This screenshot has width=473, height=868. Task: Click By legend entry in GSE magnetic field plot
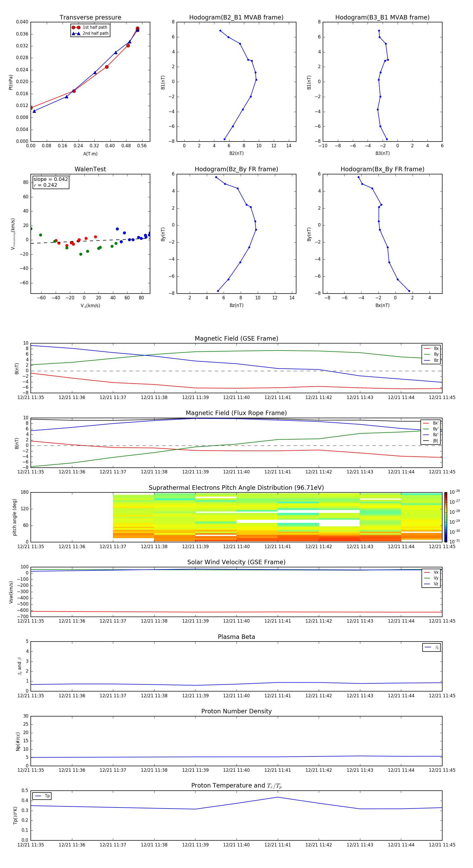click(x=431, y=354)
